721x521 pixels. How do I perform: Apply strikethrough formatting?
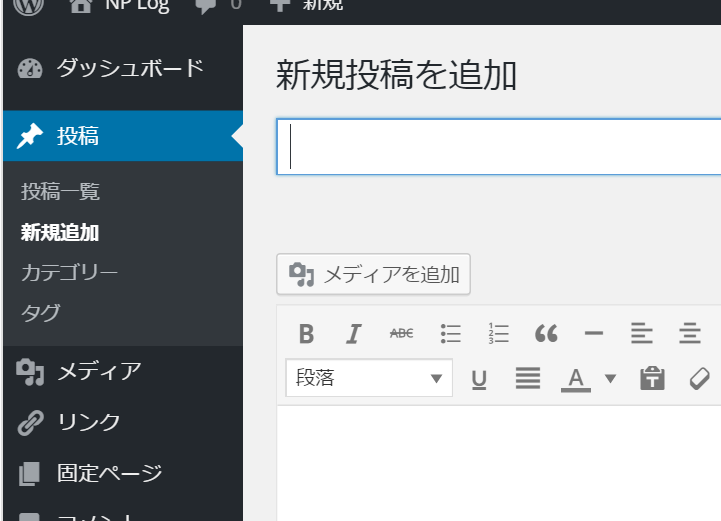click(x=401, y=333)
